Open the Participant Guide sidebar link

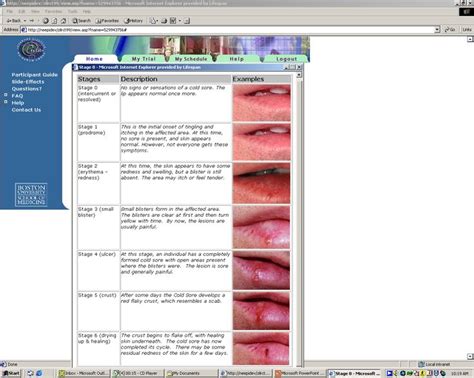(35, 75)
